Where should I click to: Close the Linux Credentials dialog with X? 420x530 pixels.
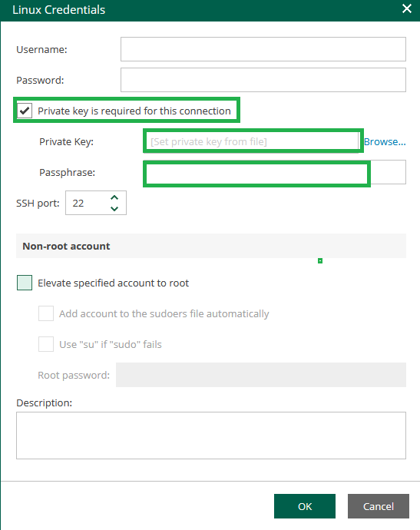coord(407,8)
